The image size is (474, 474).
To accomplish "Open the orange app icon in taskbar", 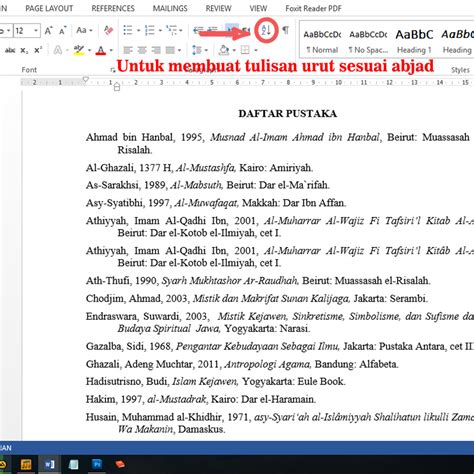I will [x=26, y=464].
